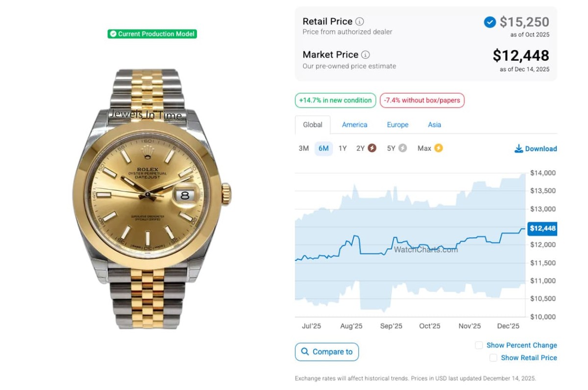The width and height of the screenshot is (588, 390).
Task: Click the +14.7% in new condition tag
Action: tap(335, 101)
